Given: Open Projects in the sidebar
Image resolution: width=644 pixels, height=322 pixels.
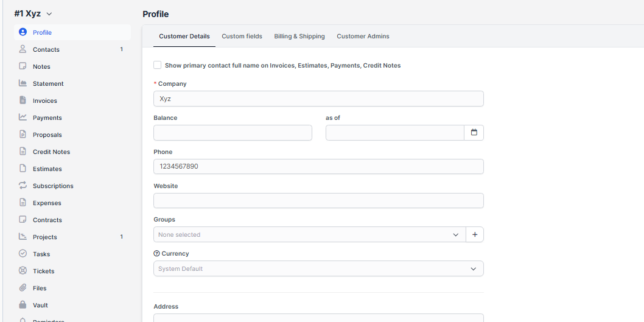Looking at the screenshot, I should 45,237.
